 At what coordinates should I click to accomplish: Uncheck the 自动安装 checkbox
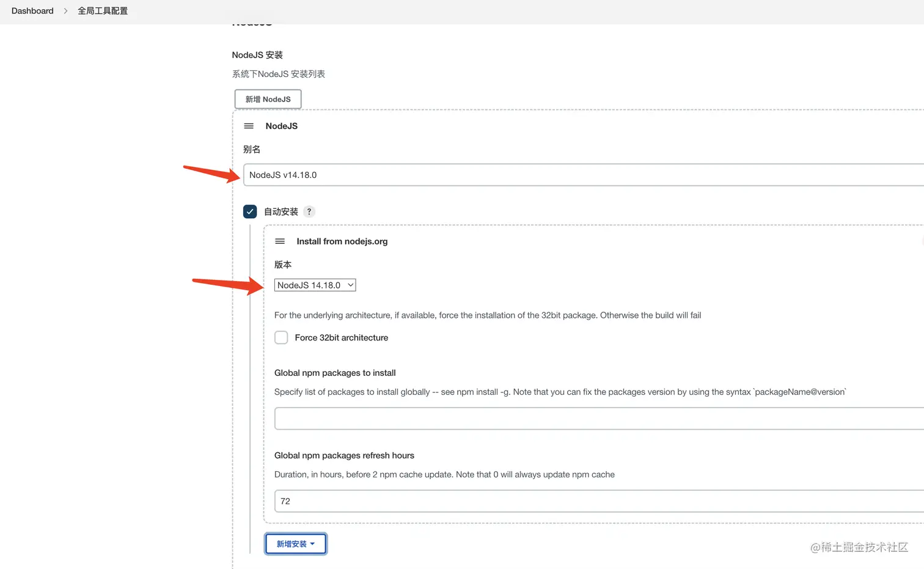coord(250,211)
